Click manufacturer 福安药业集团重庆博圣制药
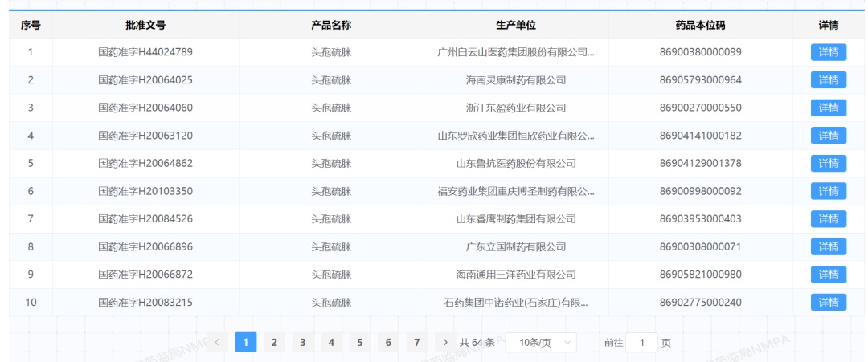The height and width of the screenshot is (362, 868). pyautogui.click(x=516, y=191)
